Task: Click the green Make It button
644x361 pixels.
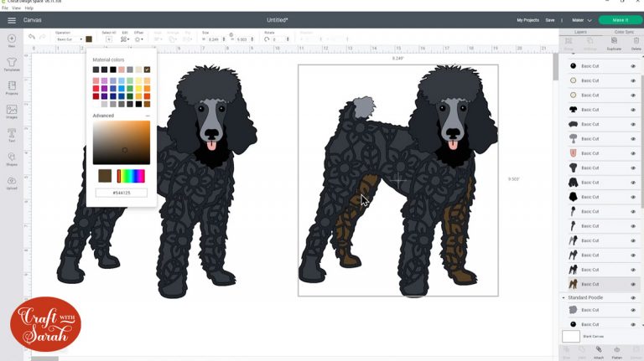Action: [x=620, y=20]
